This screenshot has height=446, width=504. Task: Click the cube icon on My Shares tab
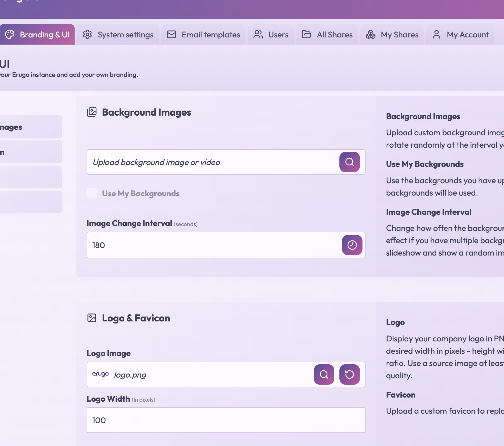(x=370, y=34)
